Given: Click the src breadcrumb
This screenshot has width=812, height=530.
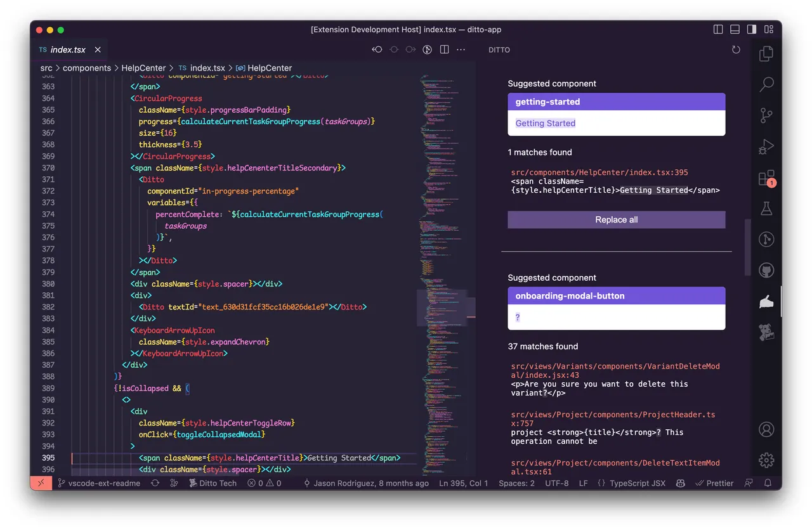Looking at the screenshot, I should pos(46,68).
